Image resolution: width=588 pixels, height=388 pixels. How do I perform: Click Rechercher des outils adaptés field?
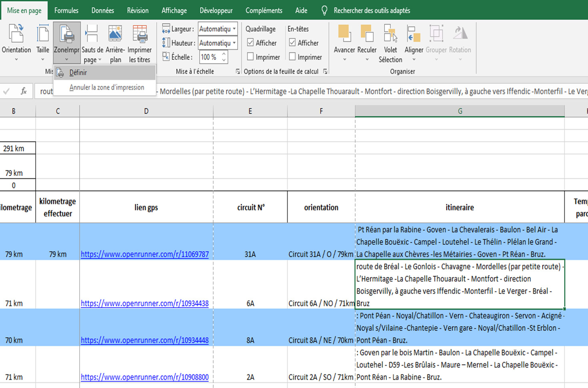point(372,10)
